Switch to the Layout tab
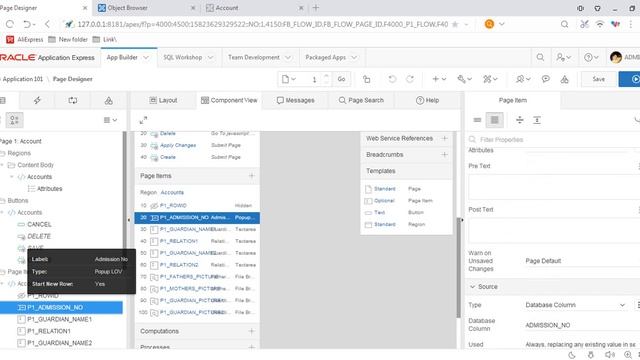640x360 pixels. 163,100
